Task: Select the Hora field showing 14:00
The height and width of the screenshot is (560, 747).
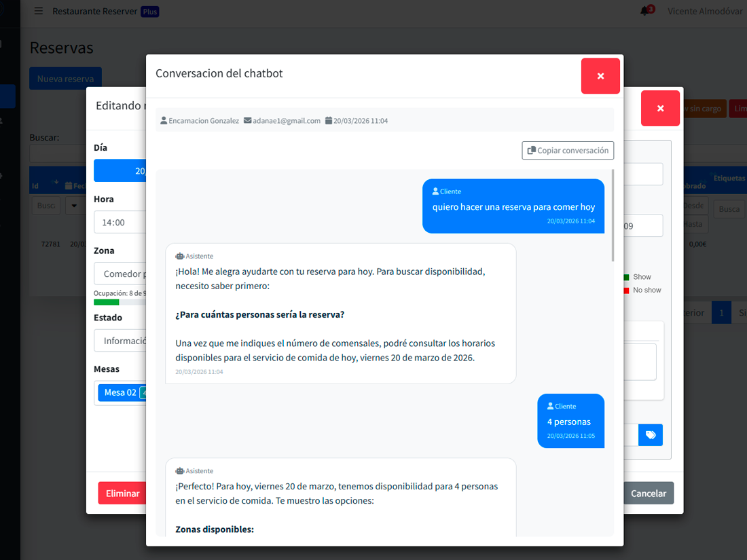Action: point(120,223)
